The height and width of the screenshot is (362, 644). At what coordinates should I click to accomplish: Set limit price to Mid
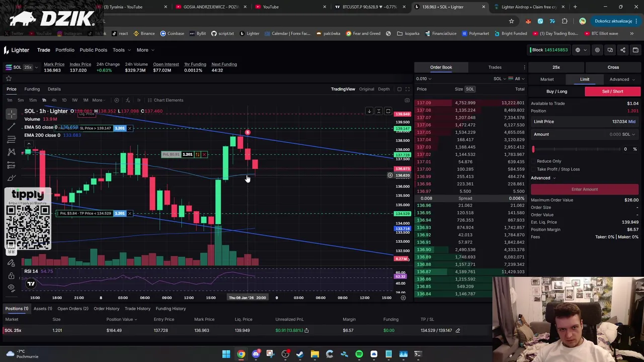[632, 122]
